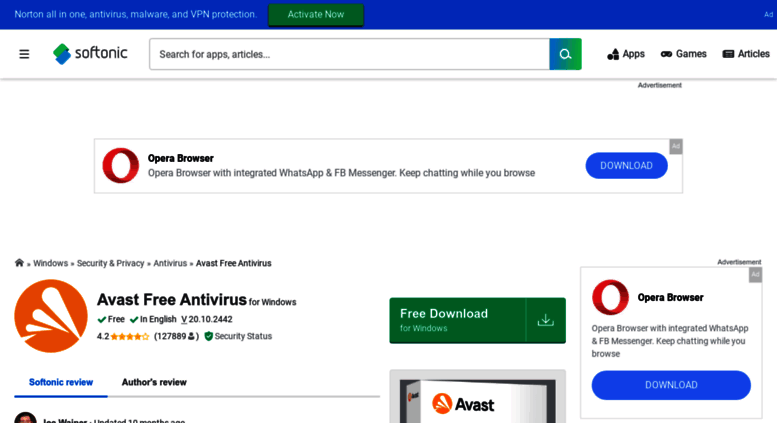Click the Ad badge on banner ad
The image size is (777, 423).
click(x=676, y=146)
